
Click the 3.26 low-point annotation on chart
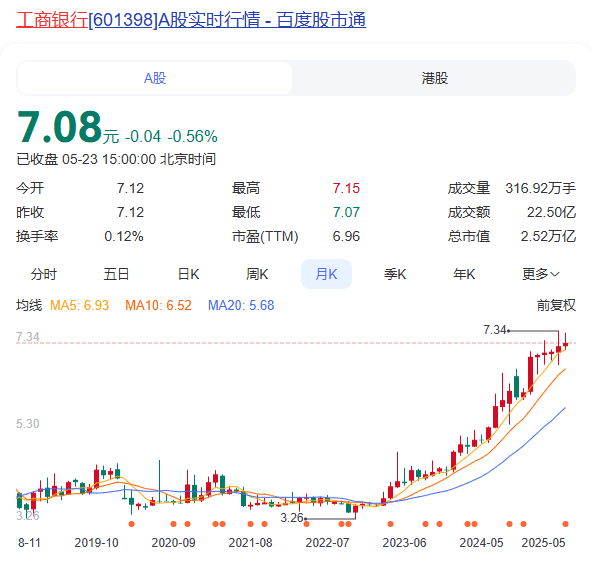click(x=292, y=518)
